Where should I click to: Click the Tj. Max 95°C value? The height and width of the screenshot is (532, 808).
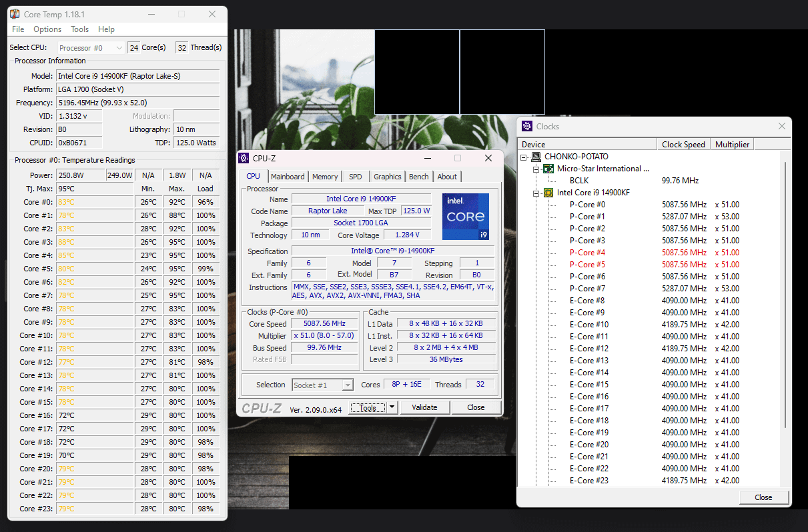pos(95,189)
